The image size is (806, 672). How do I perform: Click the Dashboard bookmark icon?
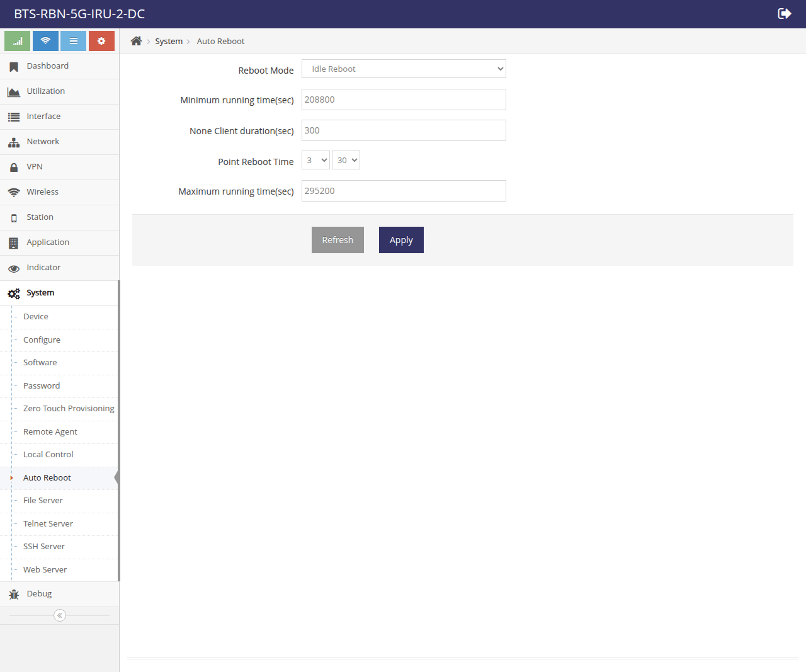[14, 67]
